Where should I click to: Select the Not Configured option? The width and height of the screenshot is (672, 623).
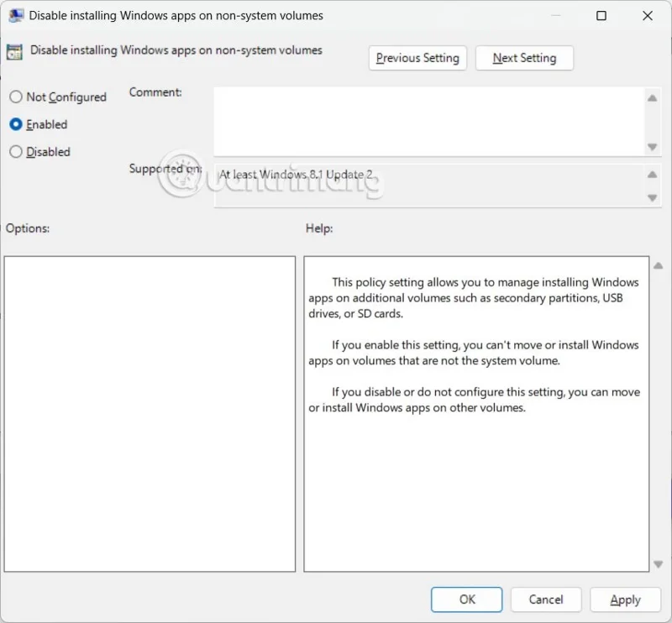click(x=14, y=97)
